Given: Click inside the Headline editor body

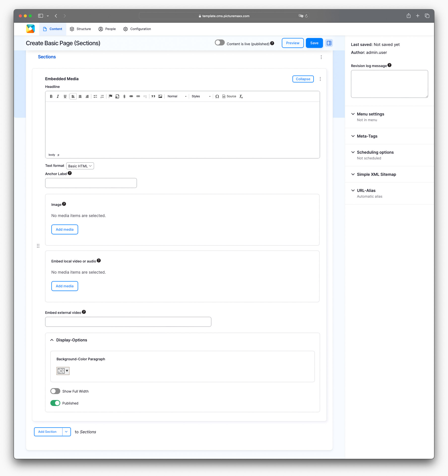Looking at the screenshot, I should coord(183,127).
